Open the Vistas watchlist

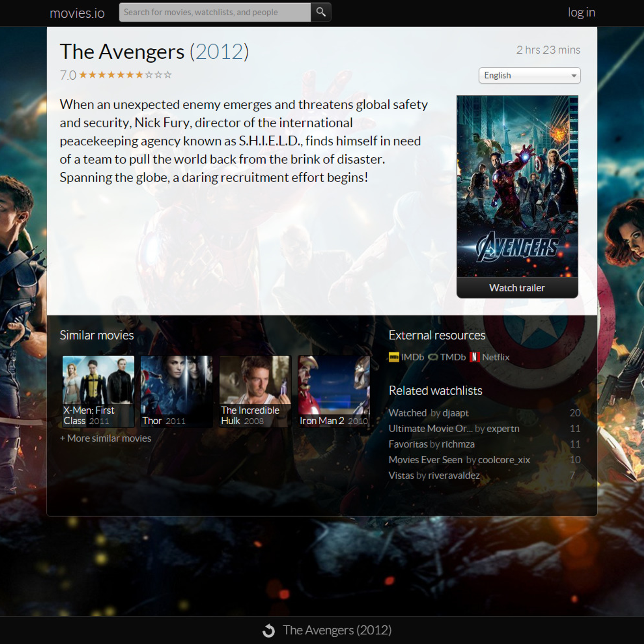click(x=401, y=476)
